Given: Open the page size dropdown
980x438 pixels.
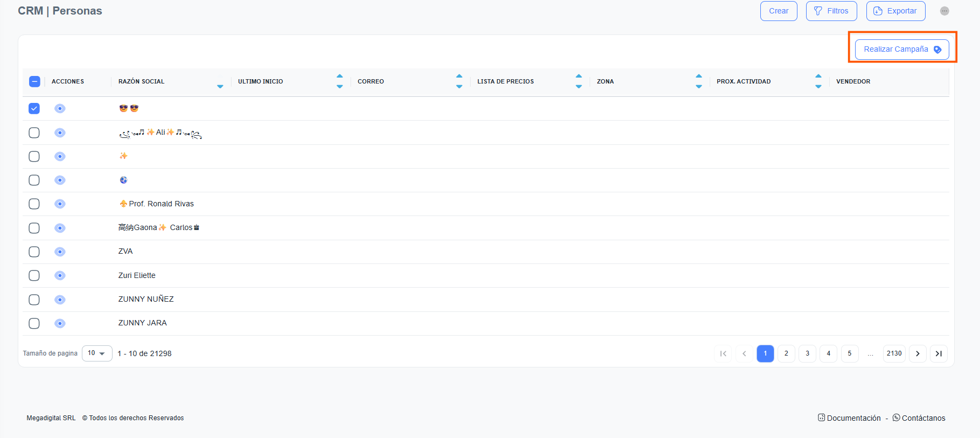Looking at the screenshot, I should tap(97, 353).
